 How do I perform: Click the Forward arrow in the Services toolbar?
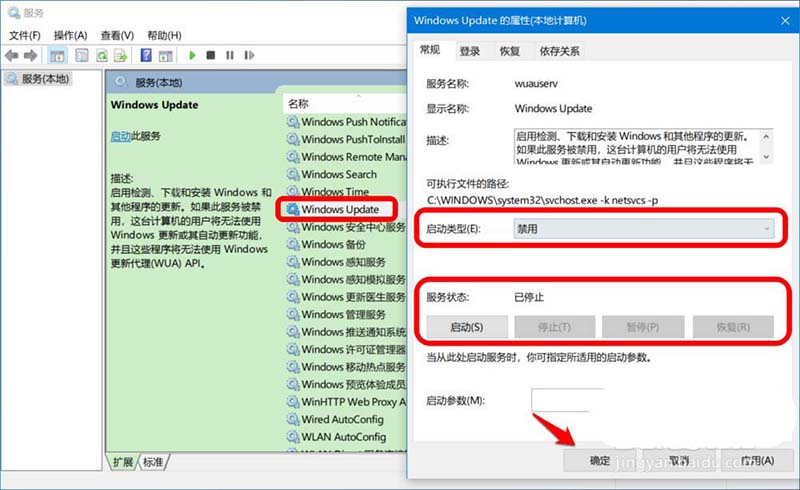pyautogui.click(x=31, y=55)
